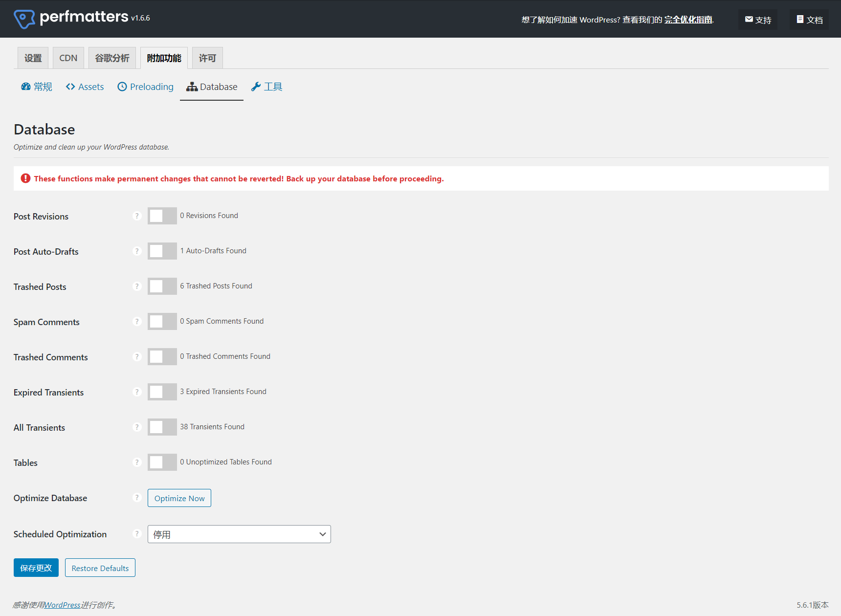Click the '3 Expired Transients Found' text
The image size is (841, 616).
[223, 392]
